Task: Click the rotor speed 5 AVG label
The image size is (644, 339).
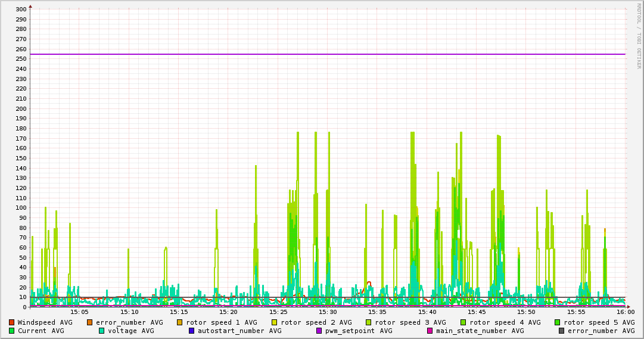Action: [599, 322]
